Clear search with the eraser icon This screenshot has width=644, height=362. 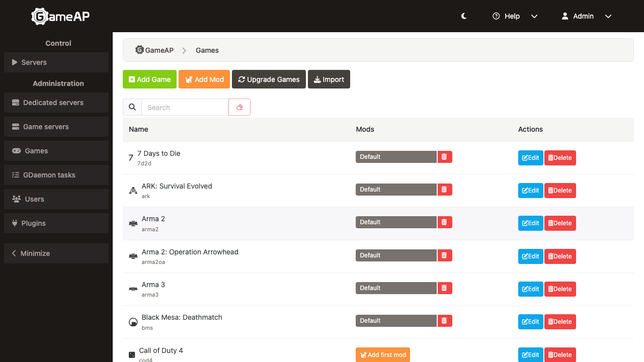pyautogui.click(x=239, y=107)
